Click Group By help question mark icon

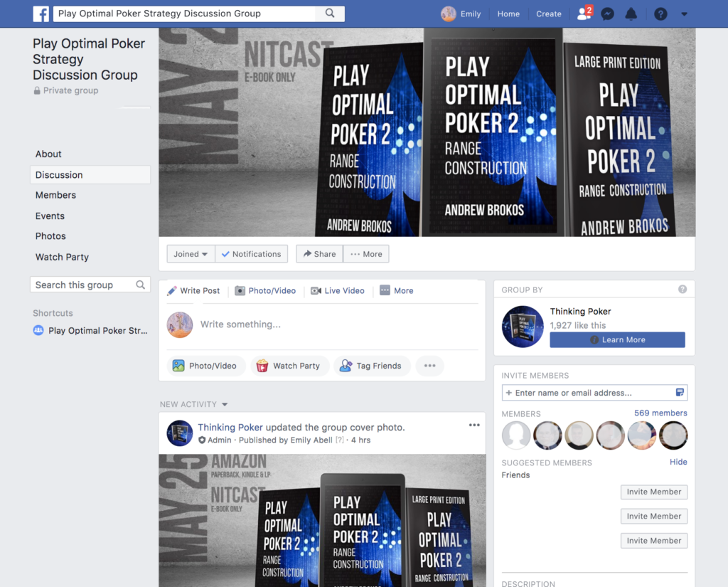coord(682,290)
